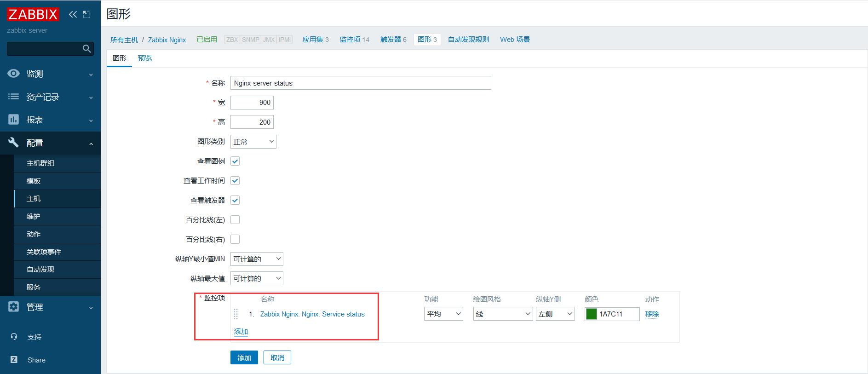
Task: Click the 取消 button
Action: pos(277,357)
